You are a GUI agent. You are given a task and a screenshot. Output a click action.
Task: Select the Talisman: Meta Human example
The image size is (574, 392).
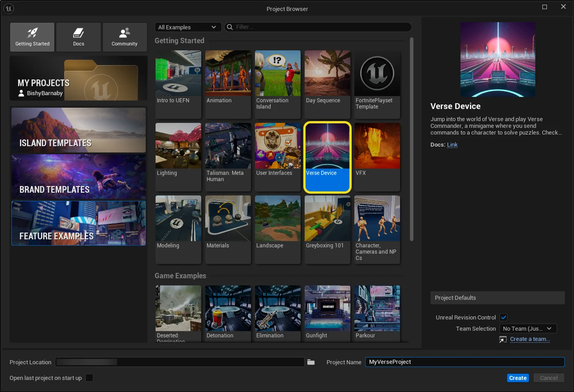pyautogui.click(x=228, y=157)
